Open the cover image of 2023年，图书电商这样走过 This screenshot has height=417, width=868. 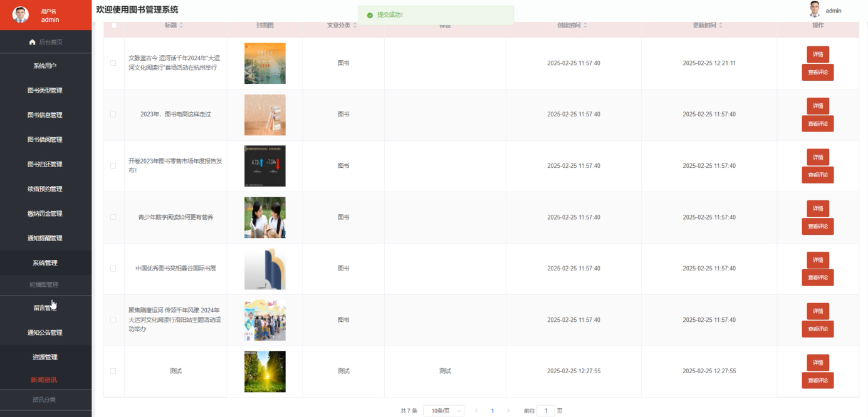tap(265, 115)
